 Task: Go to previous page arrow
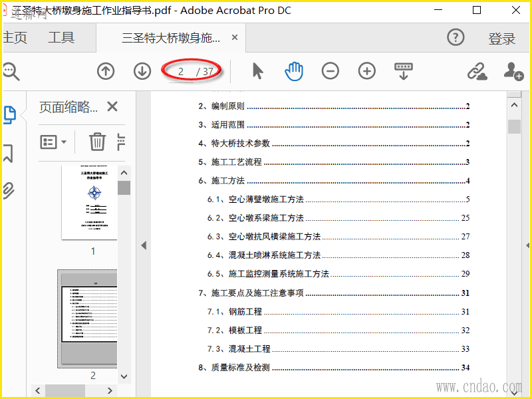pos(106,72)
